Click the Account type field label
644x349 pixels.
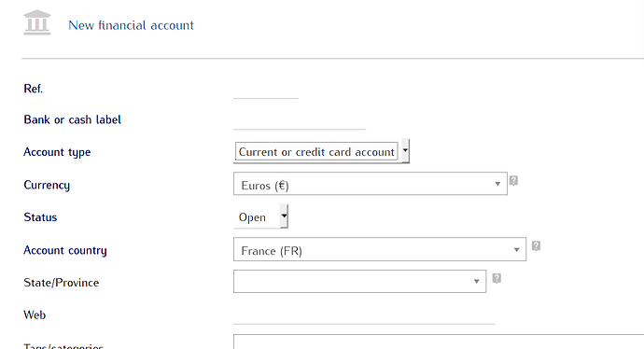[57, 152]
